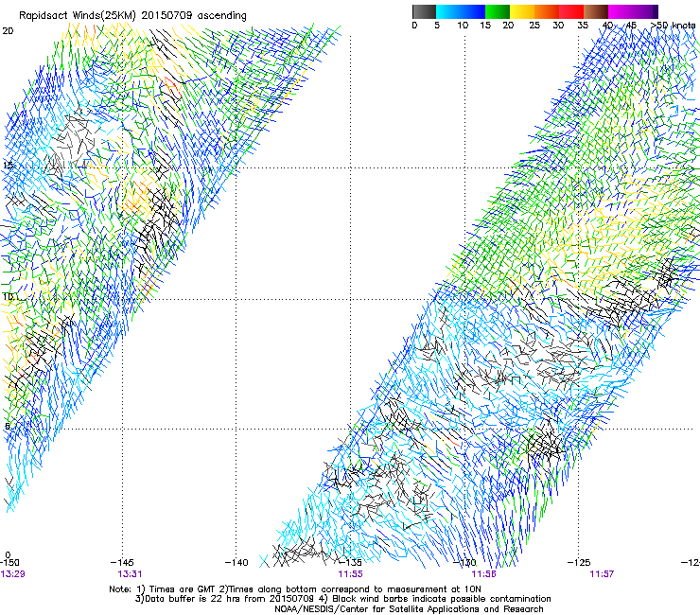Click the longitude label '-150'

[x=9, y=563]
